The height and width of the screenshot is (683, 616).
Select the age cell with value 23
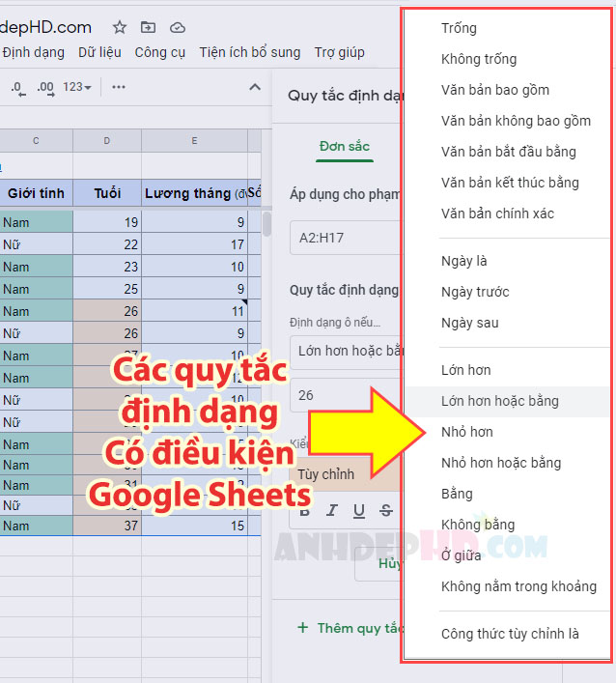click(107, 267)
